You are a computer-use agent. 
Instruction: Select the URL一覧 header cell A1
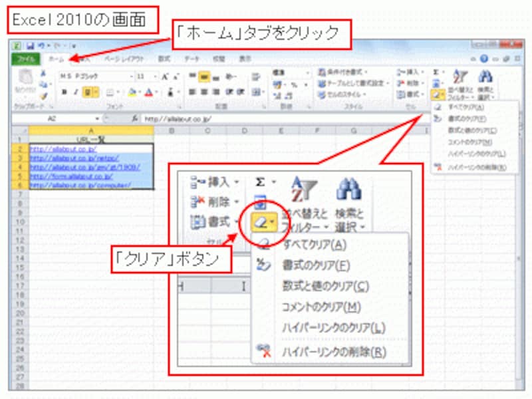click(91, 140)
